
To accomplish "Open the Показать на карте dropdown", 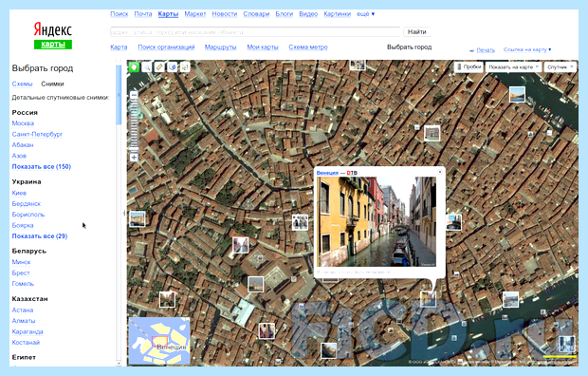I will click(513, 66).
